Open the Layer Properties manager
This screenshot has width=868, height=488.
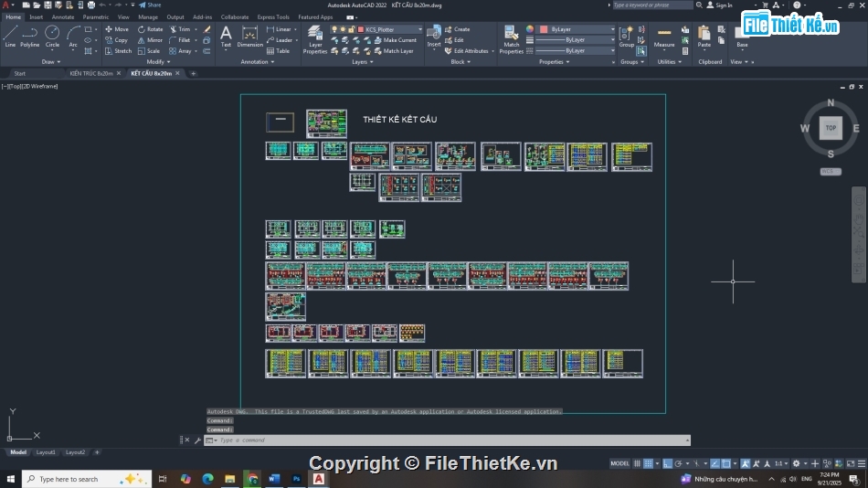pyautogui.click(x=315, y=38)
